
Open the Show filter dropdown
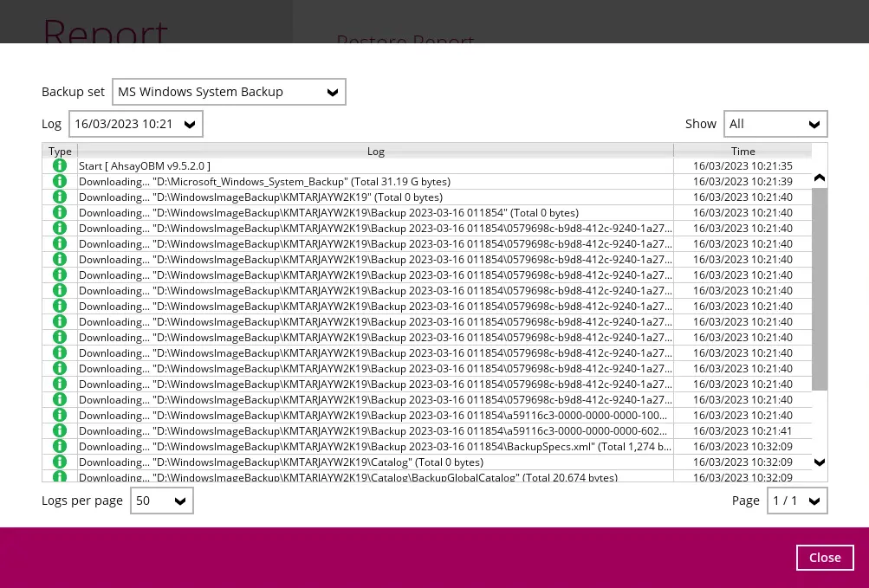[775, 124]
